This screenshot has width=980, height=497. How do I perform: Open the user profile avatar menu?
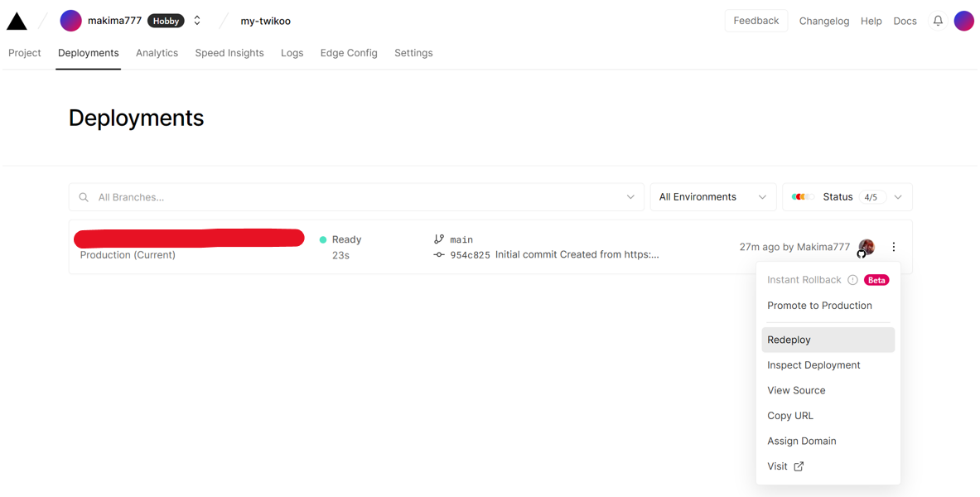tap(963, 21)
